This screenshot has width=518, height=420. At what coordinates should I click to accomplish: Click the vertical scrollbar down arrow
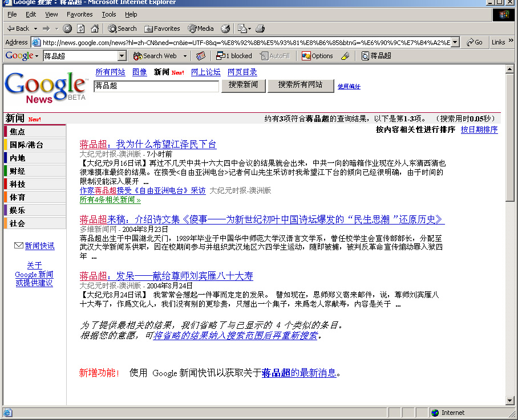(x=510, y=401)
